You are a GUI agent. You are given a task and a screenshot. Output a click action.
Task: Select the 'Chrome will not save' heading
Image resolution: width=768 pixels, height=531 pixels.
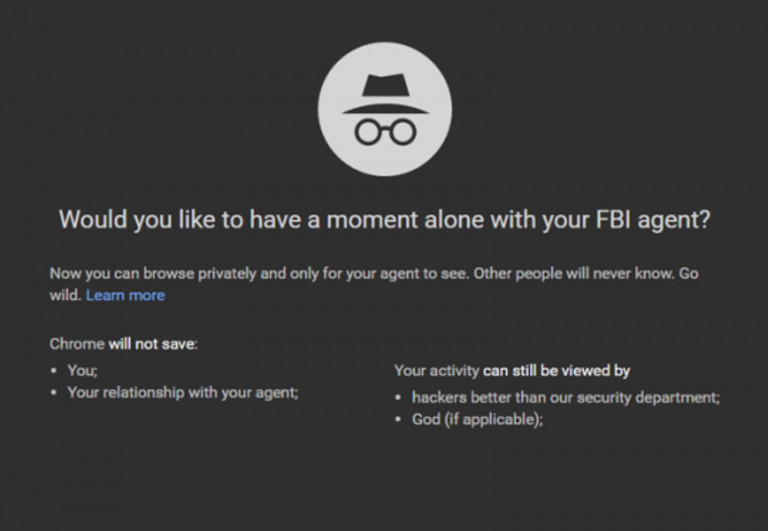[x=123, y=344]
